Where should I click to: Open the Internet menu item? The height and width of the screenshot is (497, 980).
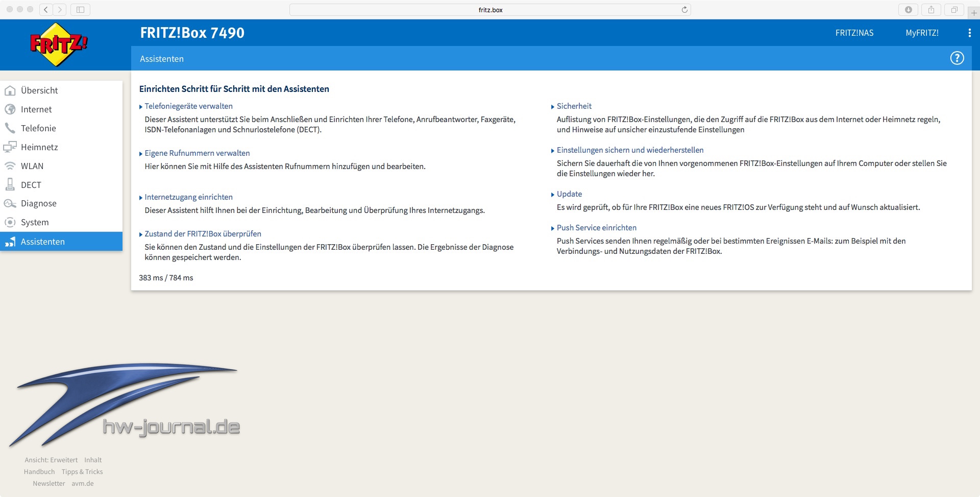tap(61, 109)
